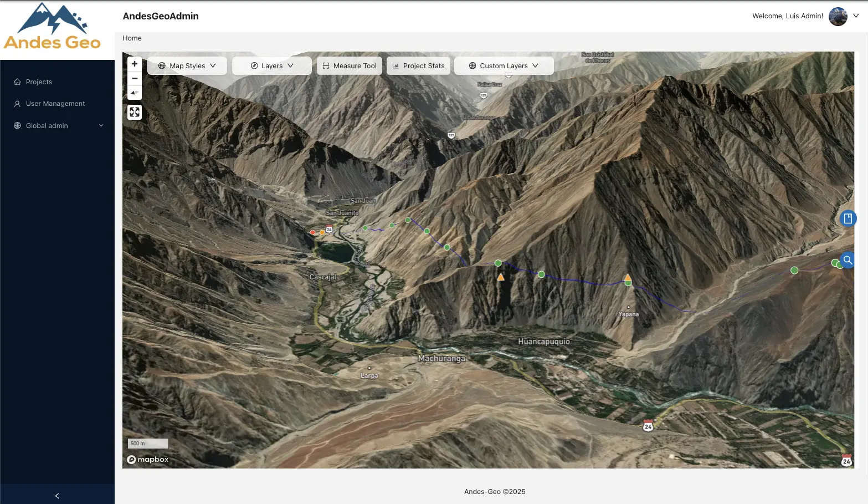Zoom in on the map
The height and width of the screenshot is (504, 868).
(x=135, y=64)
